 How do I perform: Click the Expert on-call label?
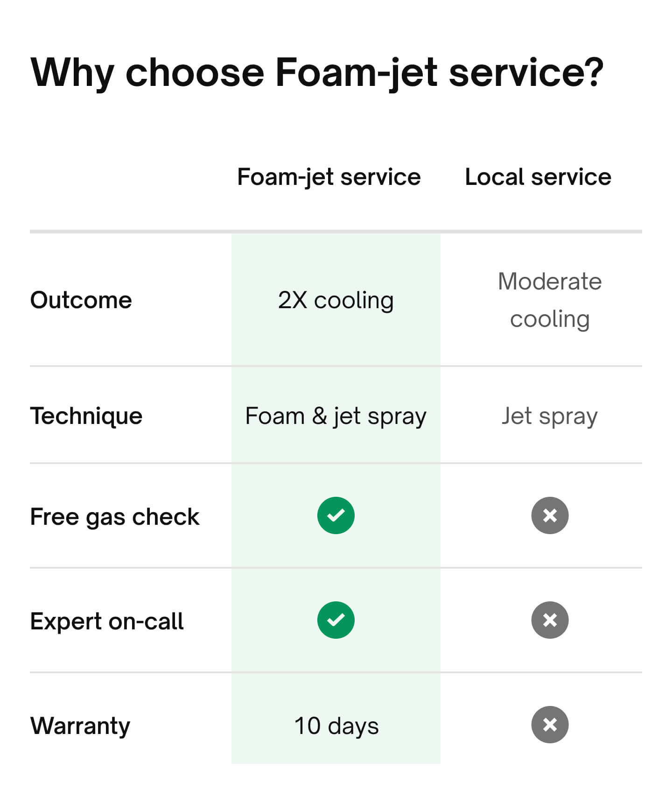point(107,621)
